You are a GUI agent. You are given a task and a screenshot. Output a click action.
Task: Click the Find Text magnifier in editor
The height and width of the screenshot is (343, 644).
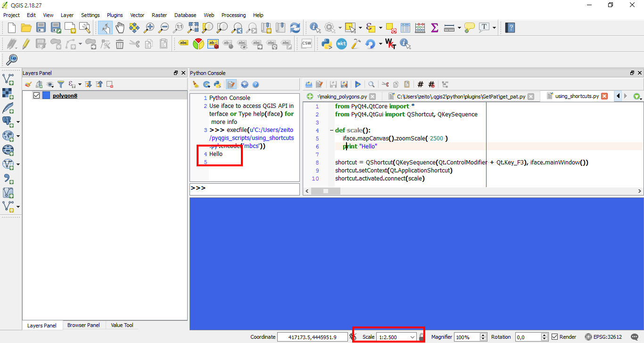click(x=372, y=84)
